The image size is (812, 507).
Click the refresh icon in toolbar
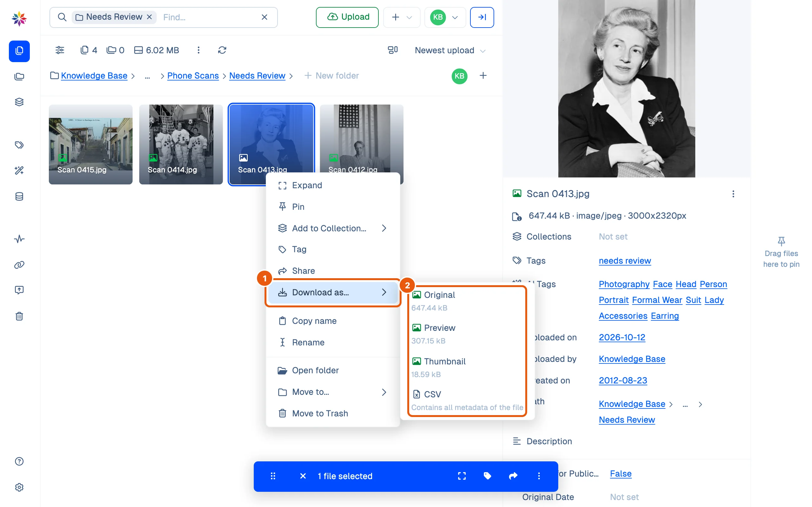pos(222,50)
